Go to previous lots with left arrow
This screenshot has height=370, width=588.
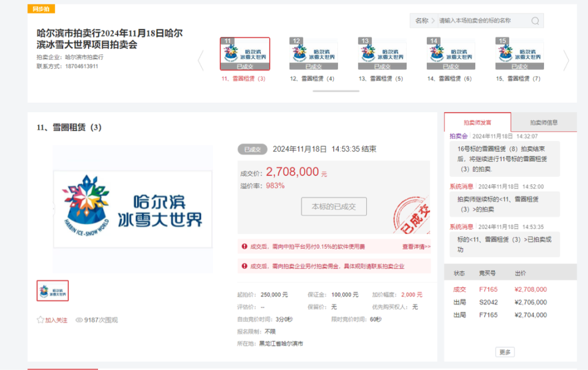[201, 61]
